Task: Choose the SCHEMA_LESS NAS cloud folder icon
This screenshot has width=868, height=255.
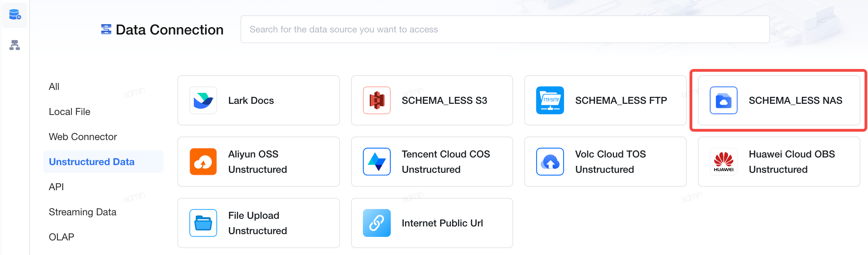Action: (724, 100)
